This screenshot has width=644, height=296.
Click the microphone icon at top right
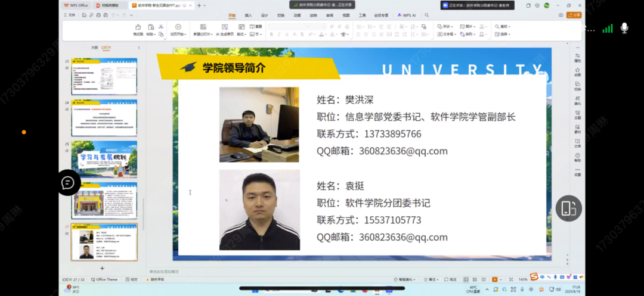(625, 28)
